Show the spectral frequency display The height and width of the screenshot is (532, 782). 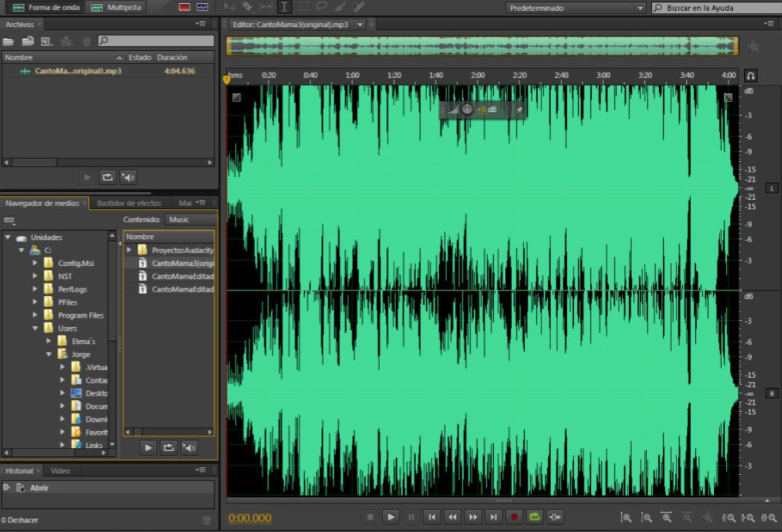[x=185, y=7]
